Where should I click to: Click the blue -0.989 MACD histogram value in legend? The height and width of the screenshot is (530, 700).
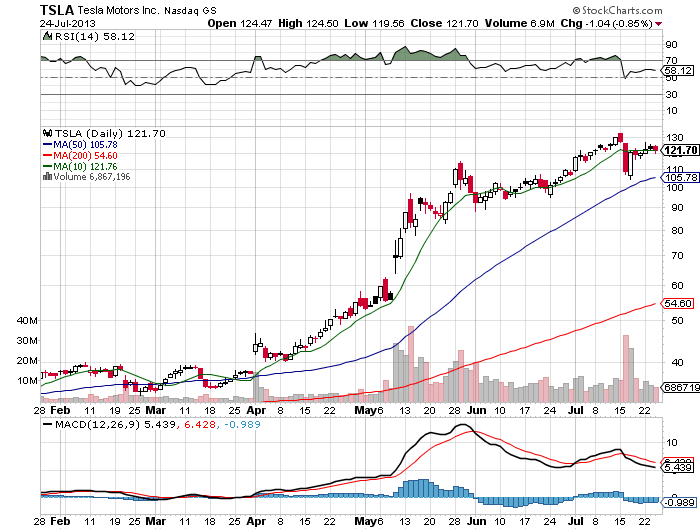point(242,424)
